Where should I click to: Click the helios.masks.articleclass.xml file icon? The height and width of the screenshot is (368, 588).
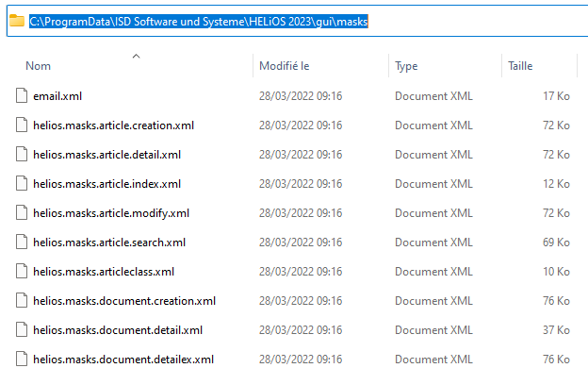pos(22,272)
